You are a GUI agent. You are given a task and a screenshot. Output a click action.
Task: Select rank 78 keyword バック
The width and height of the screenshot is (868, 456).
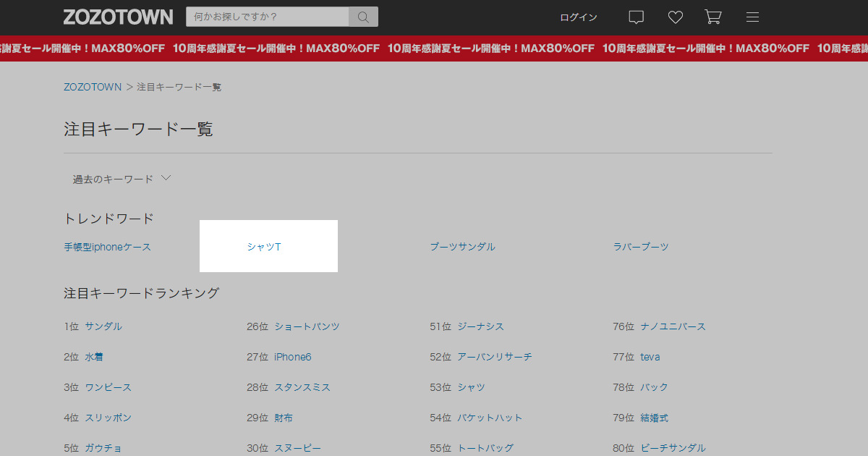point(654,387)
